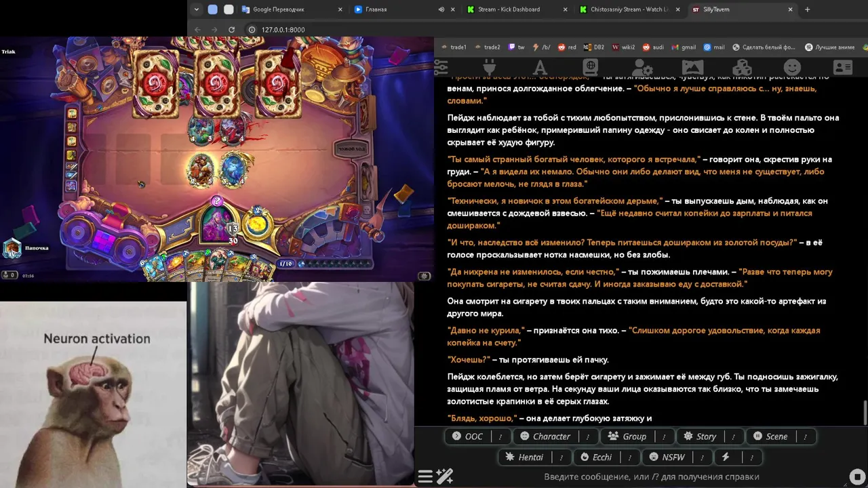This screenshot has height=488, width=868.
Task: Open the red Reddit bookmark
Action: pyautogui.click(x=567, y=47)
